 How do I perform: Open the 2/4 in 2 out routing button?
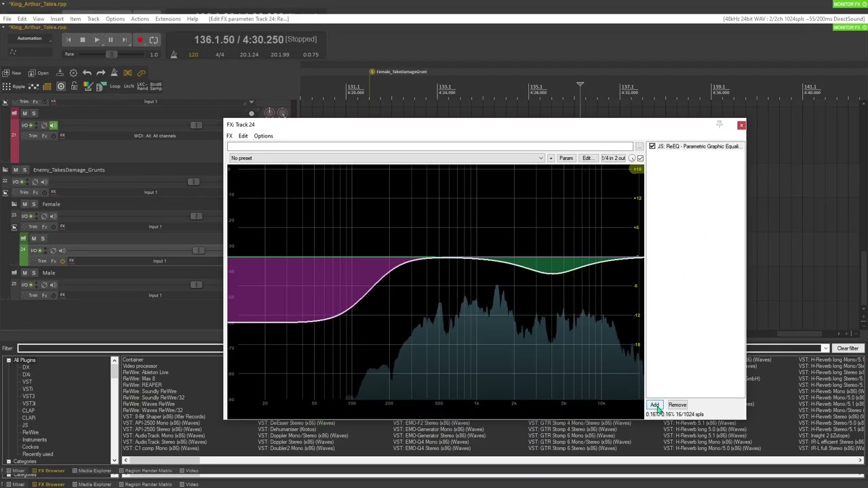pos(613,158)
